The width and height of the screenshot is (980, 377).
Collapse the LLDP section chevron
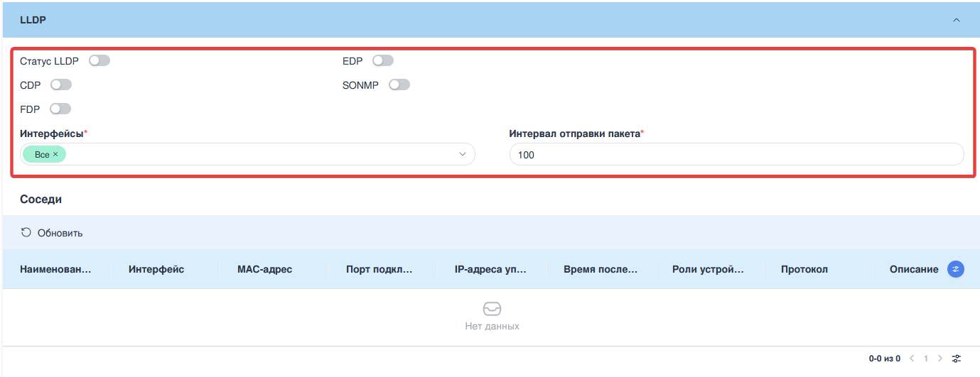click(x=956, y=20)
